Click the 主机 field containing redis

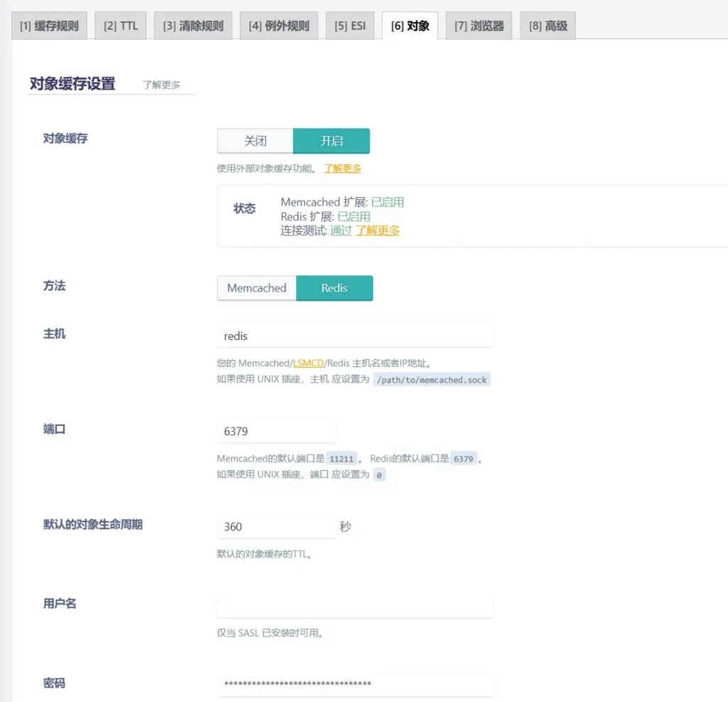click(355, 336)
